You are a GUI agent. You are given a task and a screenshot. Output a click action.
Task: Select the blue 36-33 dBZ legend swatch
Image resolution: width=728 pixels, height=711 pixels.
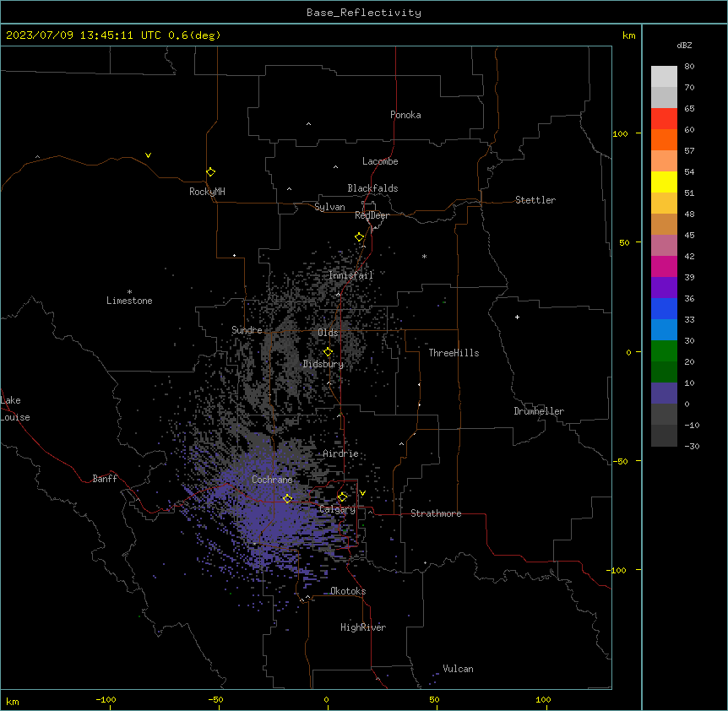[x=664, y=308]
